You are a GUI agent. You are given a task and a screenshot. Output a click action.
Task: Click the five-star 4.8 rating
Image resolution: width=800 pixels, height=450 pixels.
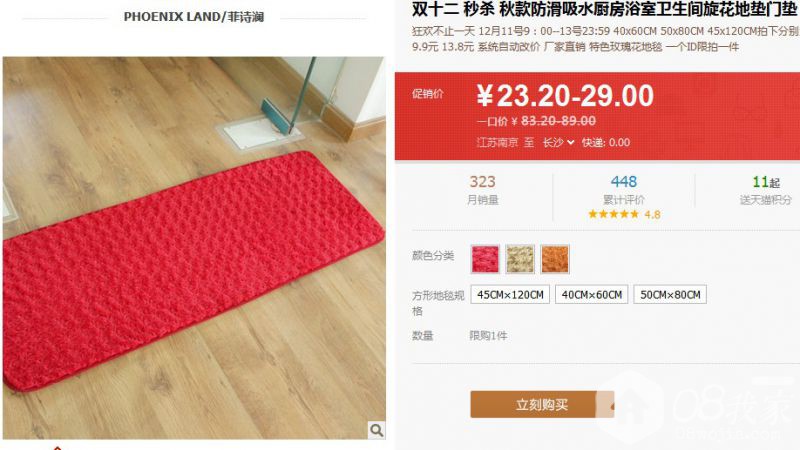pos(624,214)
